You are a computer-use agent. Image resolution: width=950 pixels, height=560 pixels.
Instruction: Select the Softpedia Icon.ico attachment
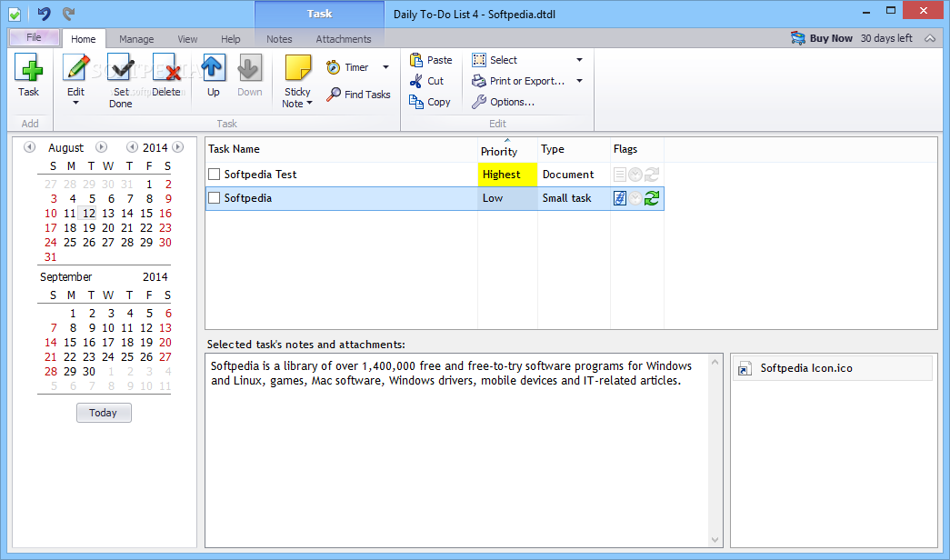tap(832, 368)
